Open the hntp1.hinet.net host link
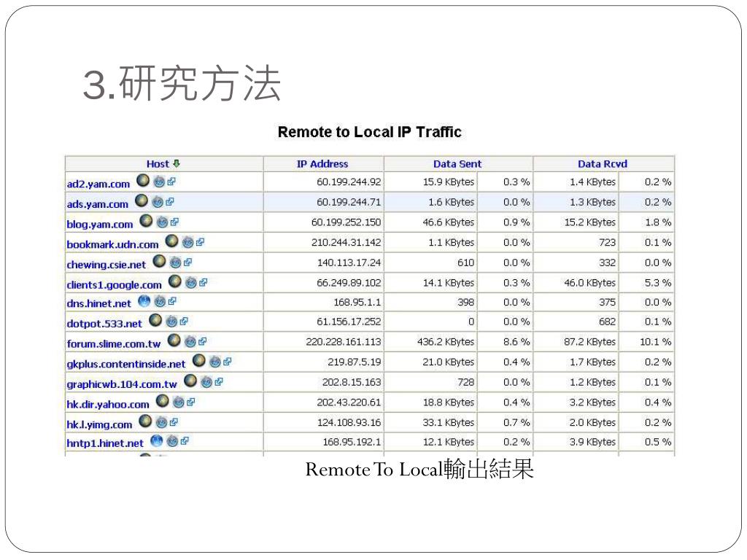 105,443
